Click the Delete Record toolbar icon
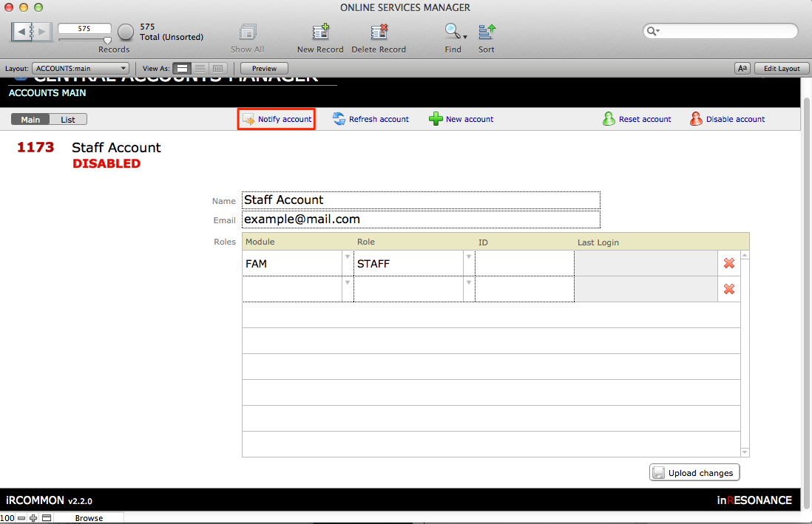Screen dimensions: 812x524 (379, 33)
